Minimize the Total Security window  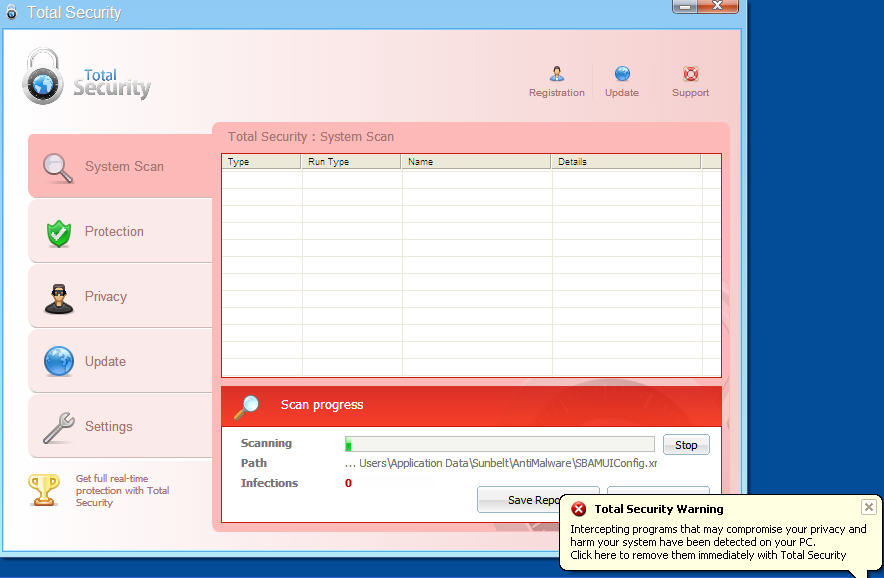pos(684,6)
